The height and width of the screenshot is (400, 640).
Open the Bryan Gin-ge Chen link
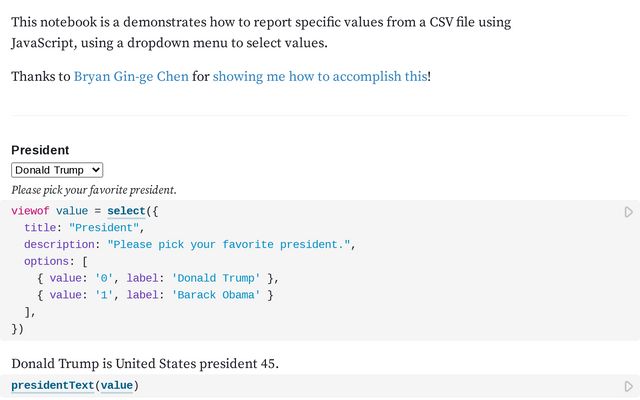click(x=131, y=76)
